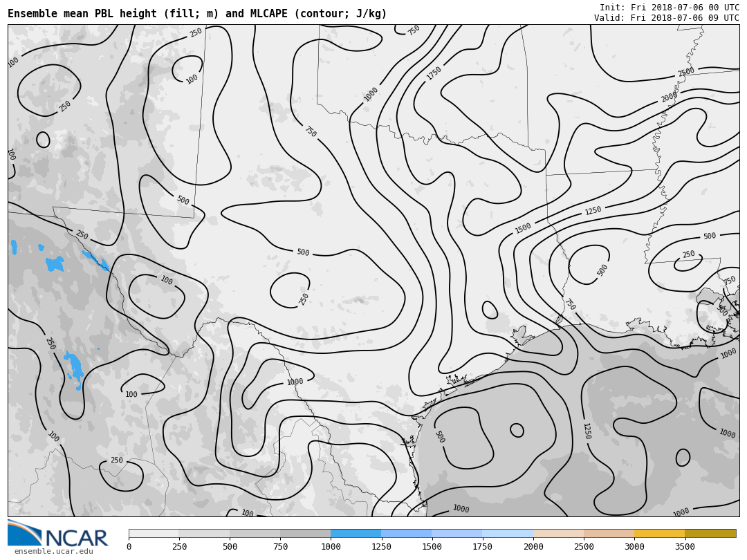Click the 750–1000 dark gray colorbar segment
Viewport: 747px width, 560px height.
(305, 534)
